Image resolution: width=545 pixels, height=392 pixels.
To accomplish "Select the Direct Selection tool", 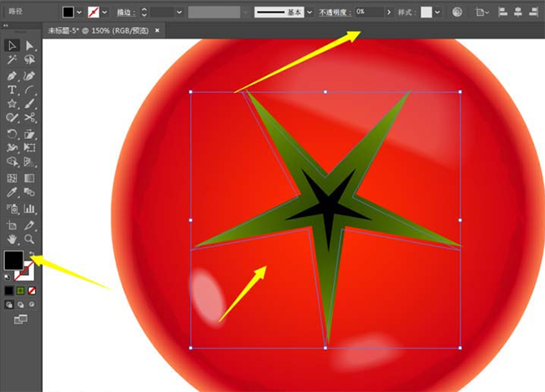I will tap(29, 45).
